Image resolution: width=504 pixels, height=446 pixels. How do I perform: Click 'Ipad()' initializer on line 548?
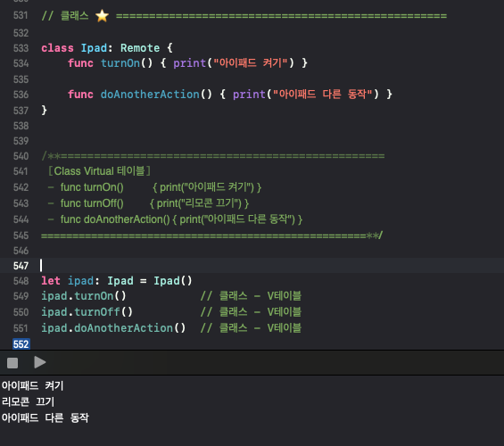[x=173, y=281]
